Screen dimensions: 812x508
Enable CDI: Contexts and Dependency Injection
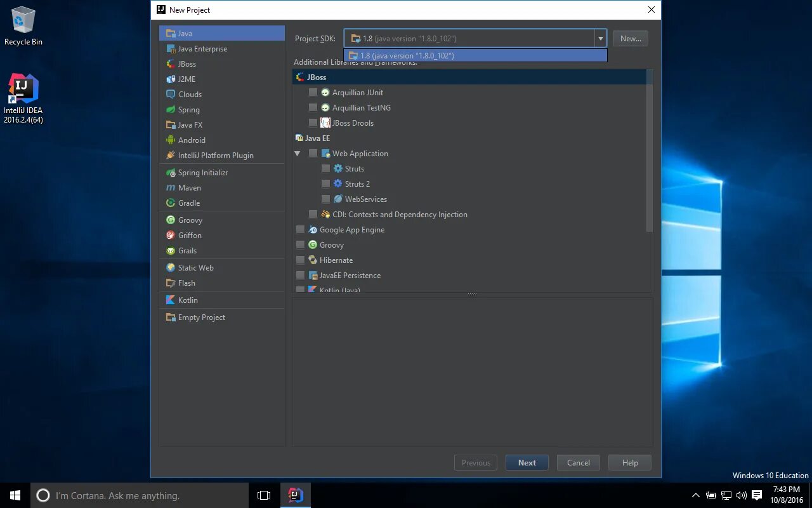click(313, 214)
